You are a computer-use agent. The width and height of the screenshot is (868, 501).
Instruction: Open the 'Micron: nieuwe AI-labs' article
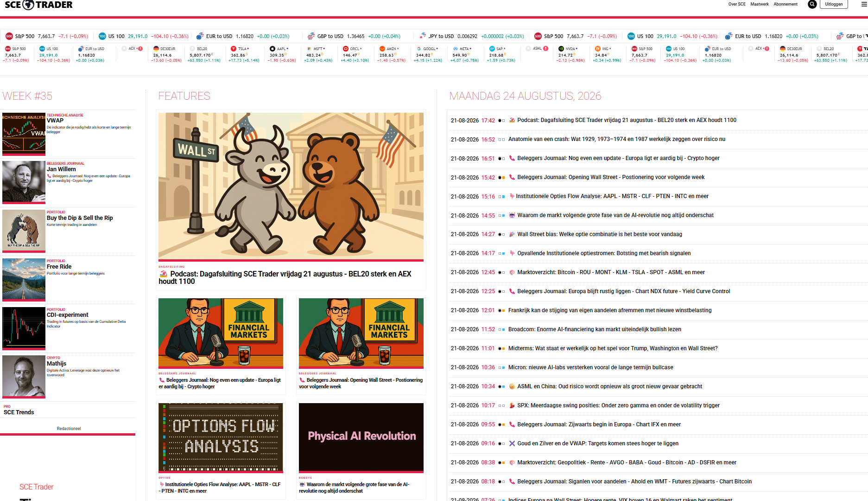point(591,367)
